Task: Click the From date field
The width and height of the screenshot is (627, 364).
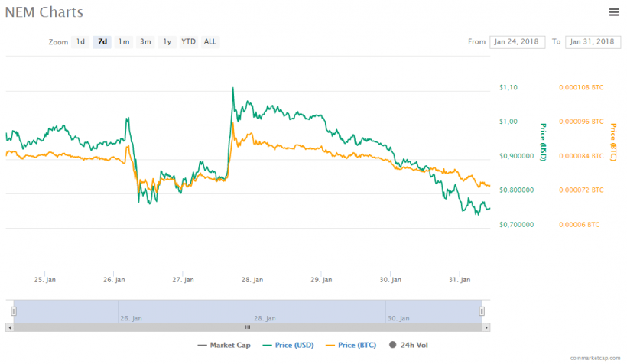Action: click(x=516, y=42)
